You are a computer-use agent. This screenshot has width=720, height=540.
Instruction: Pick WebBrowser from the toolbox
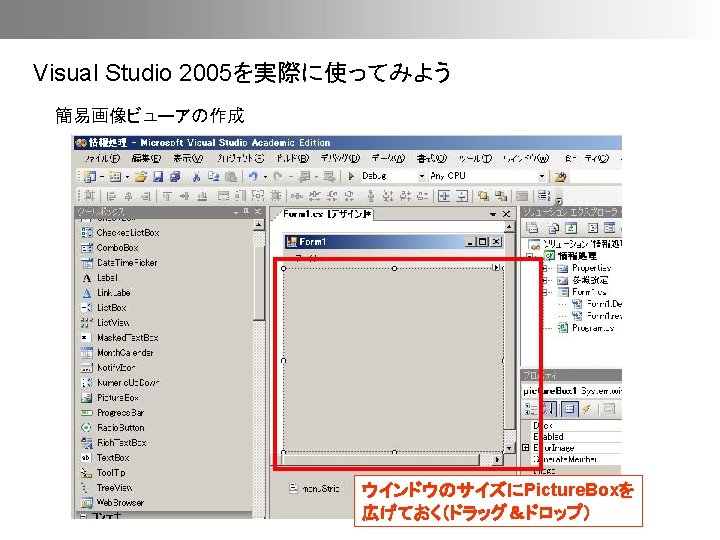click(x=112, y=503)
